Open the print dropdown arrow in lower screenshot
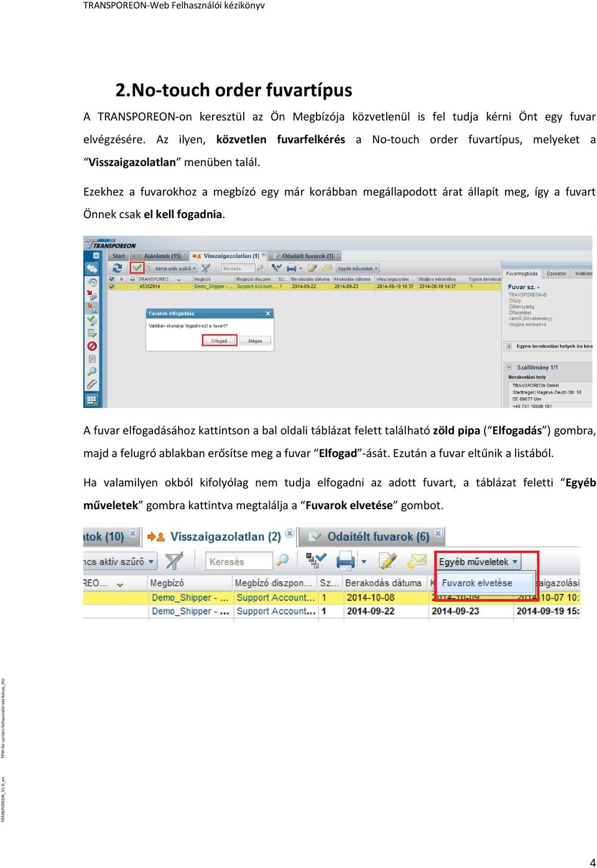This screenshot has width=597, height=868. 364,561
